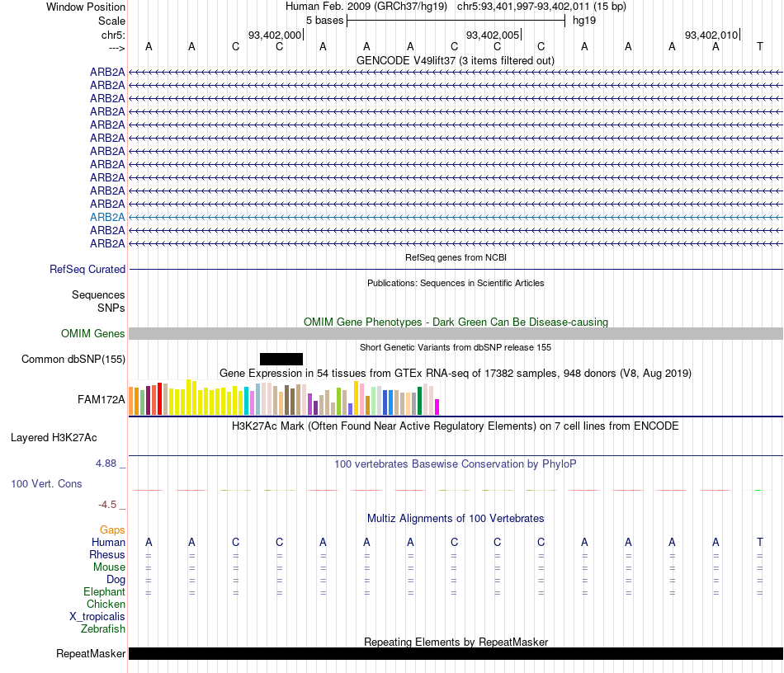Click the '4.88' conservation upper value

pos(106,464)
